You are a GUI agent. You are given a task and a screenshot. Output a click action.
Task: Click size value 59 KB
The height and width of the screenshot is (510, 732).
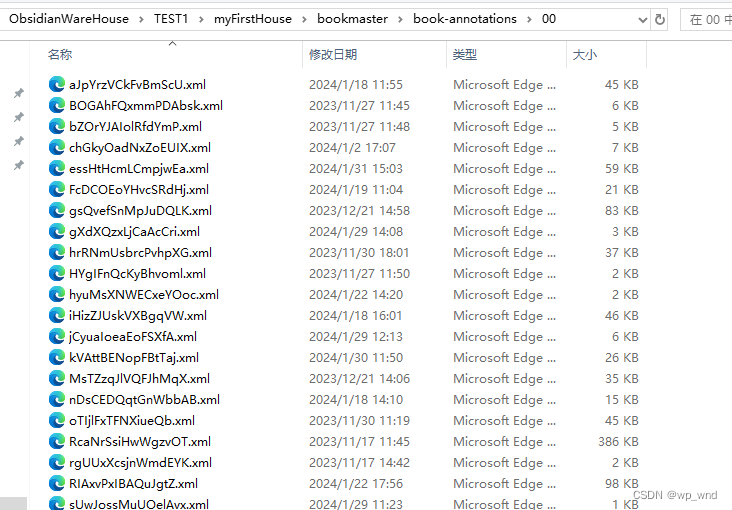point(622,169)
